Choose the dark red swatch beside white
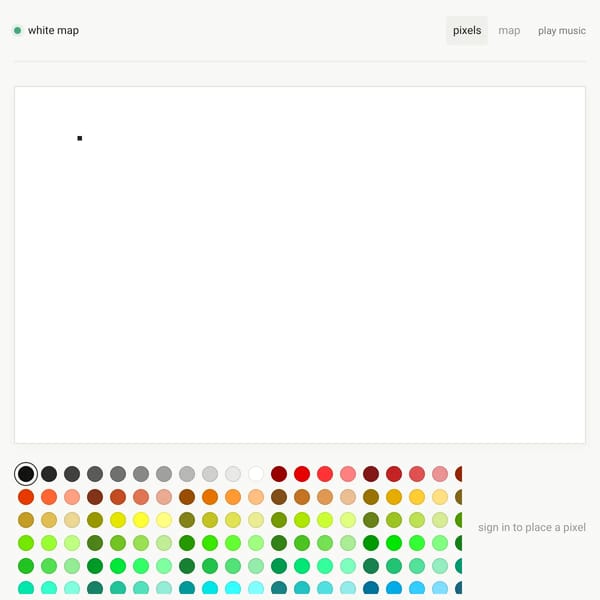Screen dimensions: 600x600 coord(279,474)
